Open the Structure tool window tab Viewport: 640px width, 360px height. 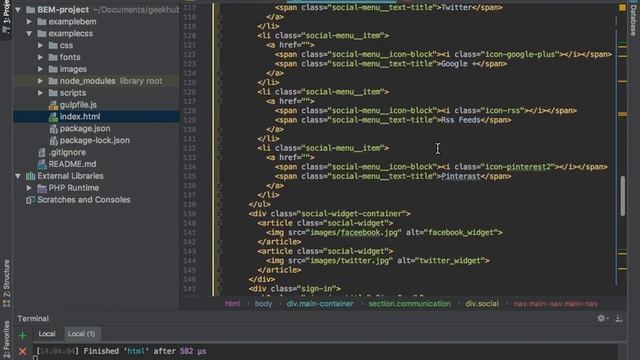6,283
